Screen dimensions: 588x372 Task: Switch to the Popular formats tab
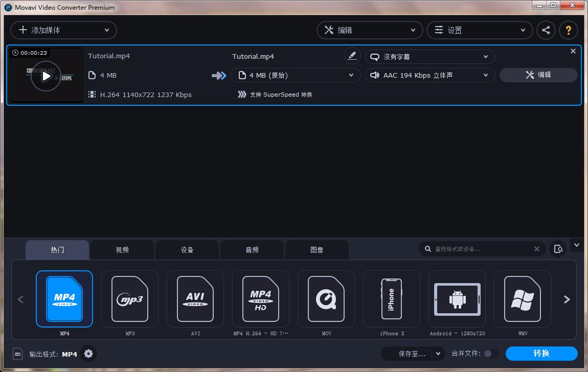pos(57,250)
